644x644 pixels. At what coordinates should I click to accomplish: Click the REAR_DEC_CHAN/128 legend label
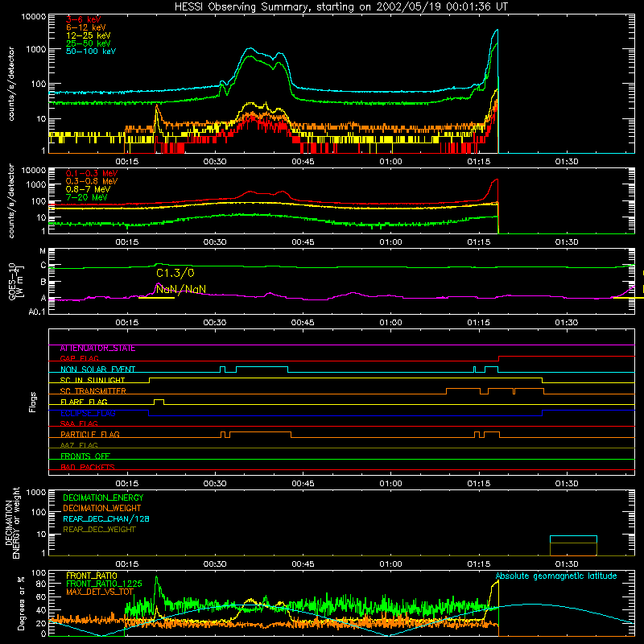[106, 518]
